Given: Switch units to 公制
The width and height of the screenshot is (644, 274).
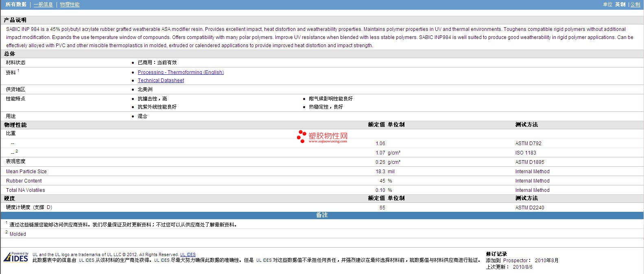Looking at the screenshot, I should point(635,4).
